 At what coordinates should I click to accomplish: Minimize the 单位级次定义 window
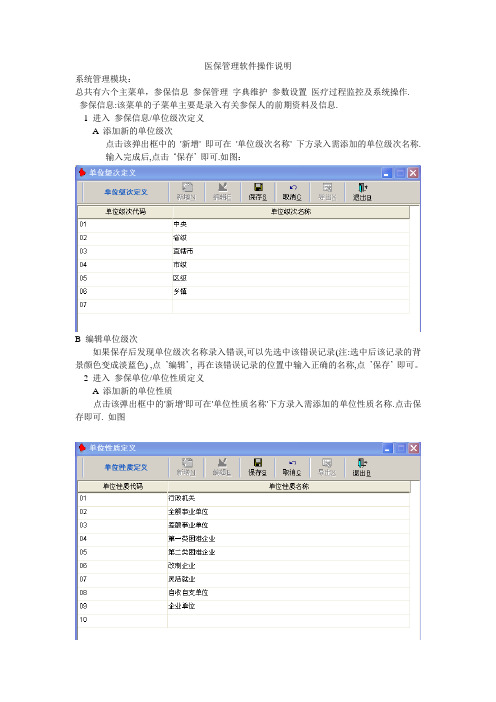[x=387, y=173]
